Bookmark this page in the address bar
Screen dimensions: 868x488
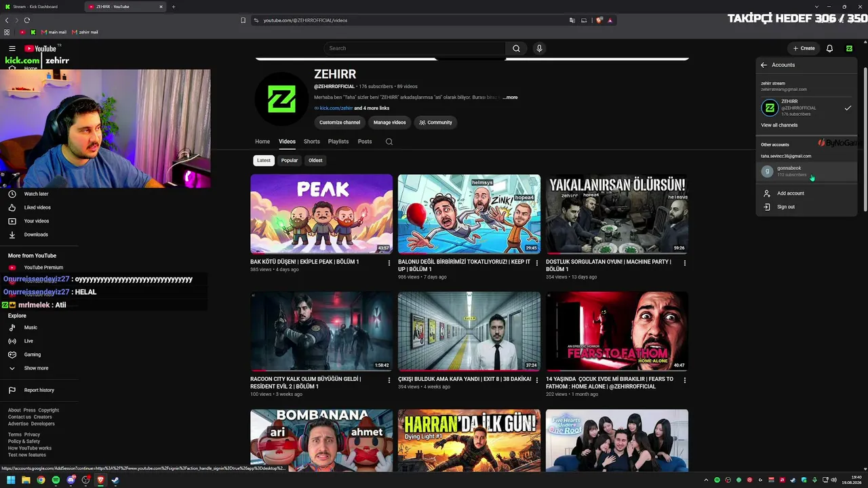243,20
